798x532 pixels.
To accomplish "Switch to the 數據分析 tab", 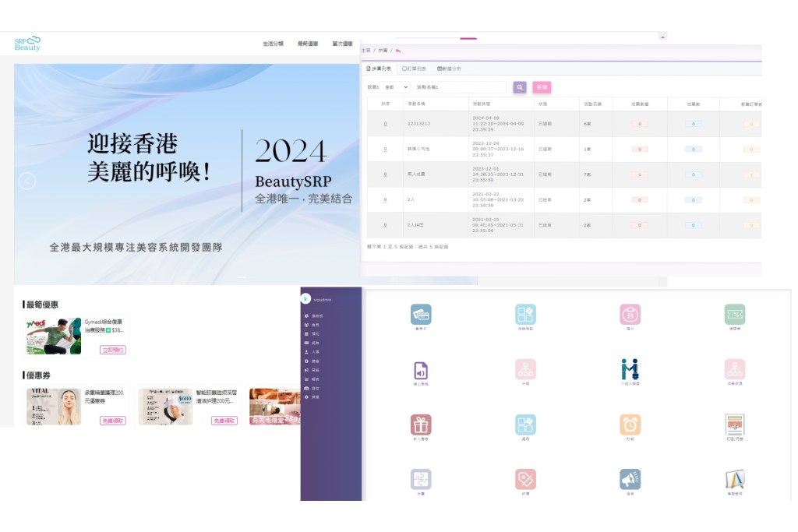I will (449, 69).
